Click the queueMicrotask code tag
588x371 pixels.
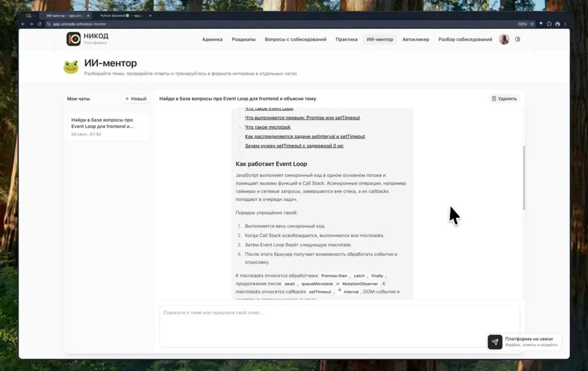point(317,284)
